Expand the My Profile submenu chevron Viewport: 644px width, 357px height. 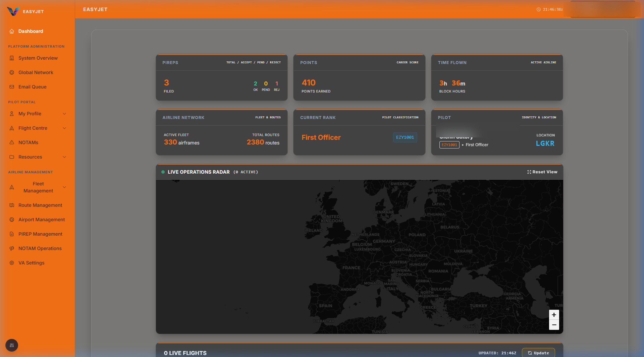pyautogui.click(x=64, y=114)
